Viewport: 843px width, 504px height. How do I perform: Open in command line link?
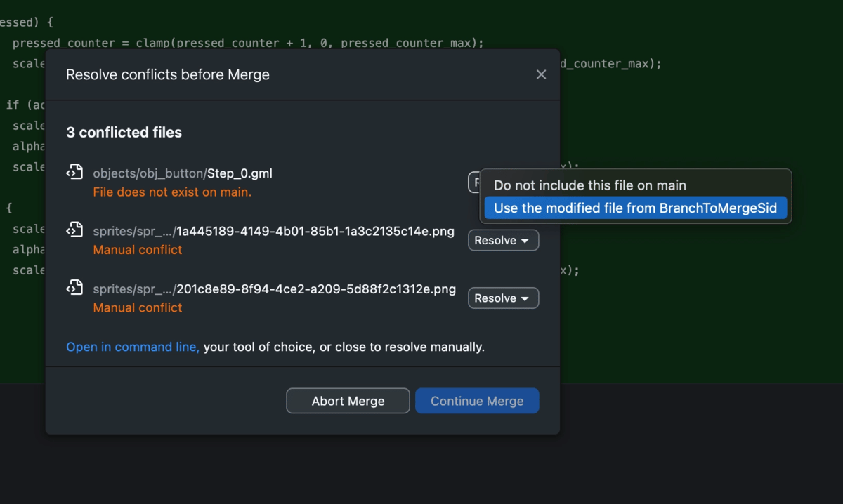tap(132, 347)
